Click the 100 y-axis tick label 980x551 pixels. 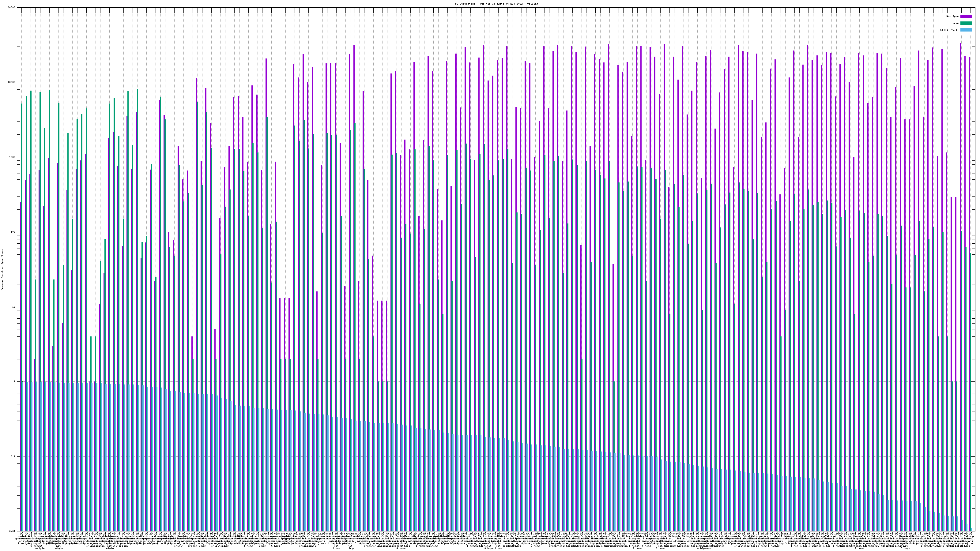pyautogui.click(x=13, y=232)
